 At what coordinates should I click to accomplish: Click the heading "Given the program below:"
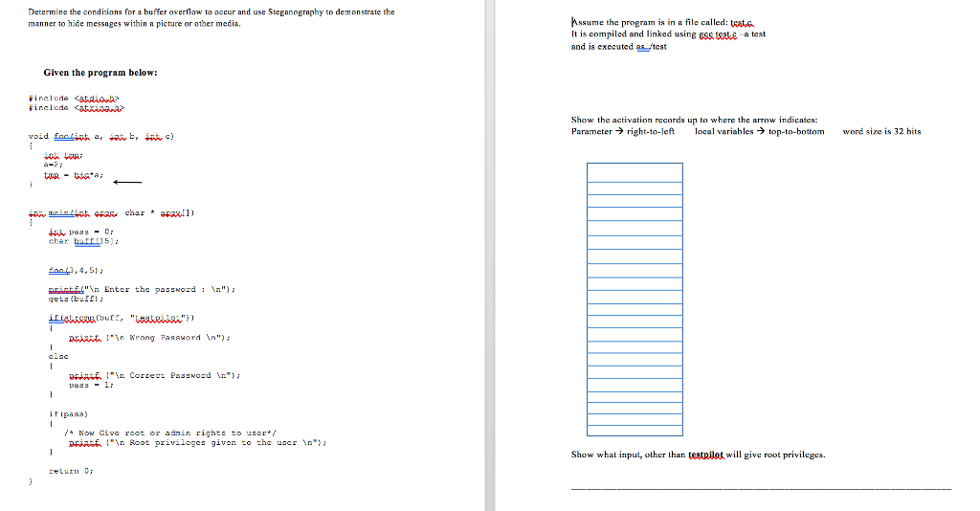pos(100,73)
